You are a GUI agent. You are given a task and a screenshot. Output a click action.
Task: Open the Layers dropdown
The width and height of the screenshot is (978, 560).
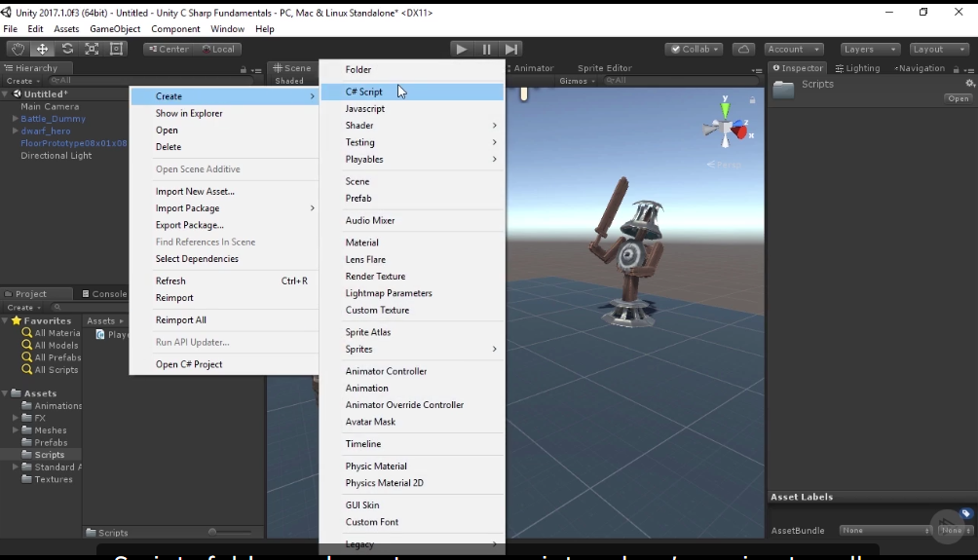click(x=870, y=49)
